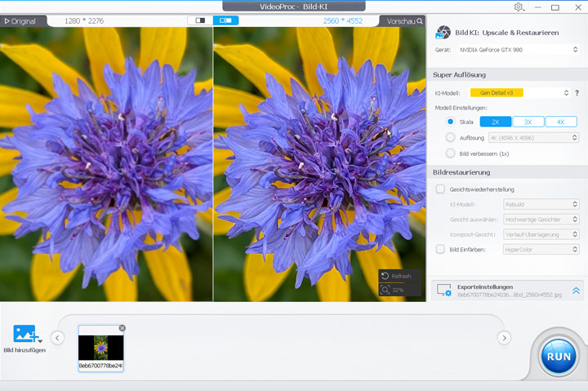The image size is (588, 391).
Task: Click the 1280 * 2276 original resolution text
Action: [x=84, y=21]
